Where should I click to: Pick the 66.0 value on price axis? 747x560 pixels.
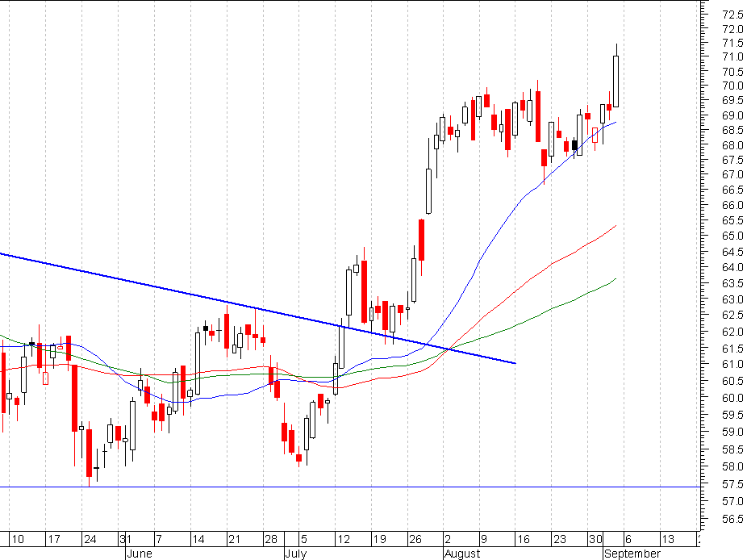coord(732,206)
